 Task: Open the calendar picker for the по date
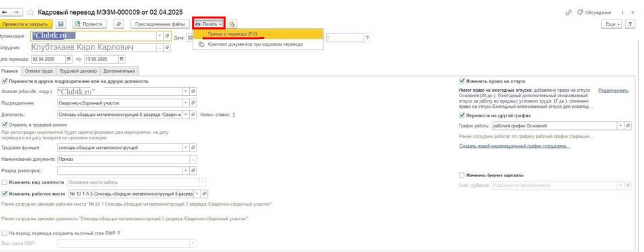(121, 59)
